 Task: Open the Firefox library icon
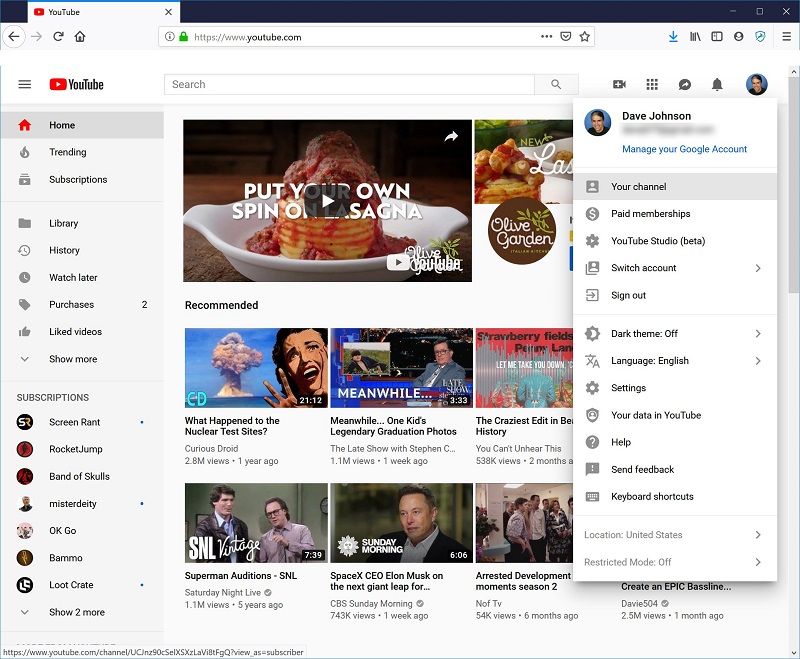[695, 36]
